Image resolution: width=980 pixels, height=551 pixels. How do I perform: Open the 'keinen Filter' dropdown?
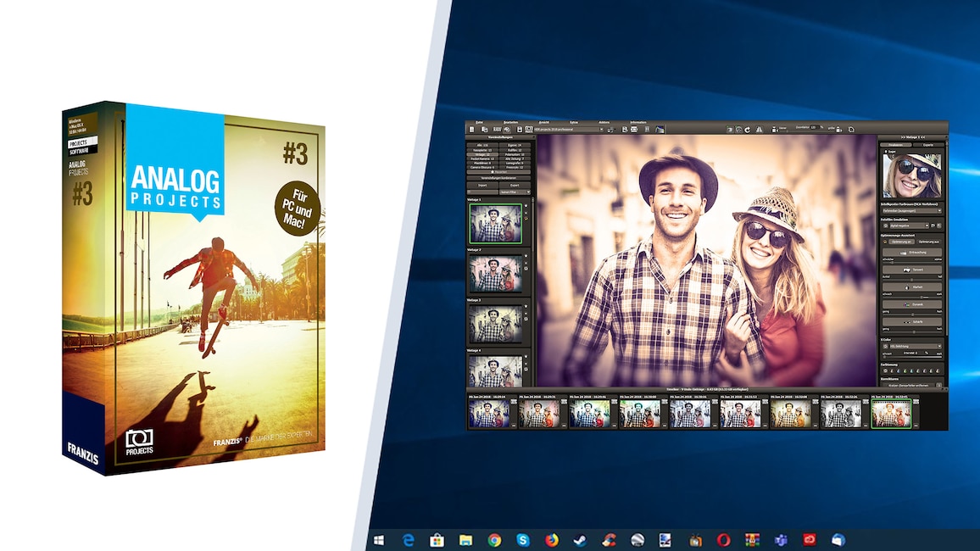[515, 192]
